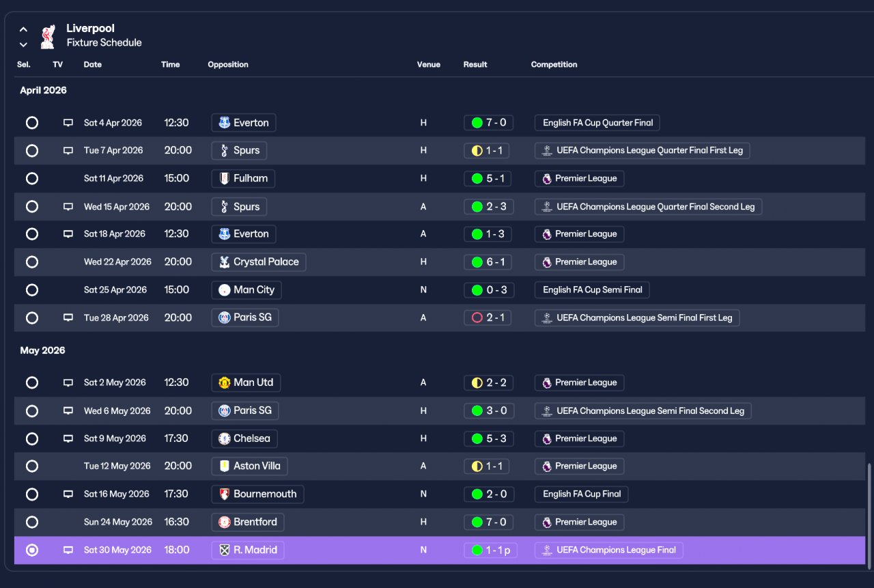Click the up chevron beside Liverpool header
The height and width of the screenshot is (588, 874).
coord(23,29)
